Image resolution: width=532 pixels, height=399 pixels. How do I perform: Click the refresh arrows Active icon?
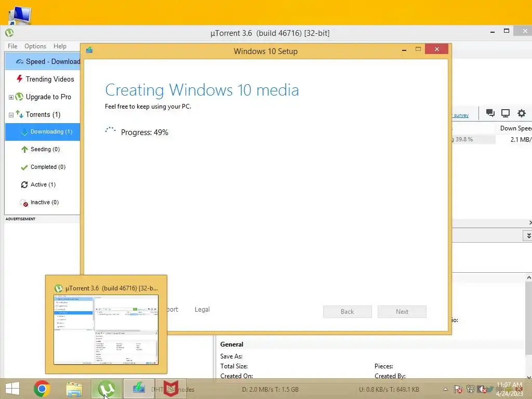point(24,184)
